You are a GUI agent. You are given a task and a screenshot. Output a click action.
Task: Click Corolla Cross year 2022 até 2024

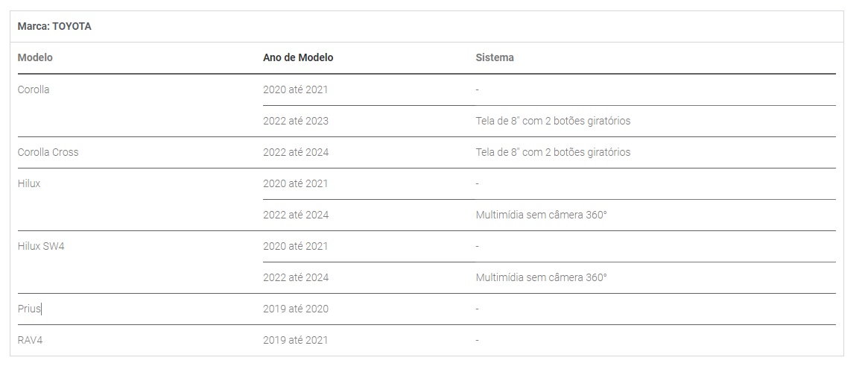click(x=296, y=152)
